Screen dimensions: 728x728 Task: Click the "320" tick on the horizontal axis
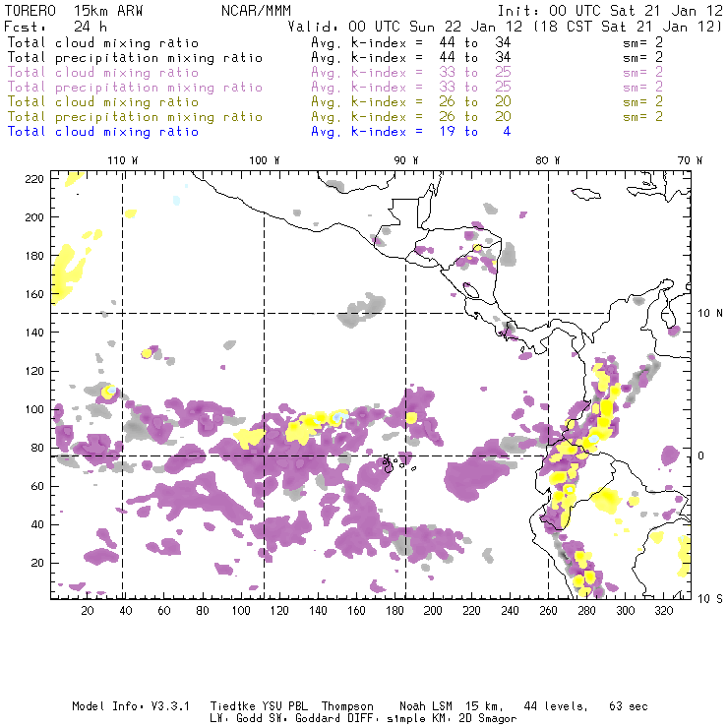point(664,611)
